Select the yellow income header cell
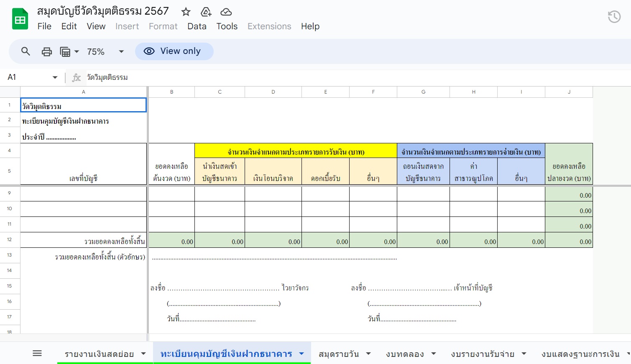The image size is (631, 364). pos(296,151)
